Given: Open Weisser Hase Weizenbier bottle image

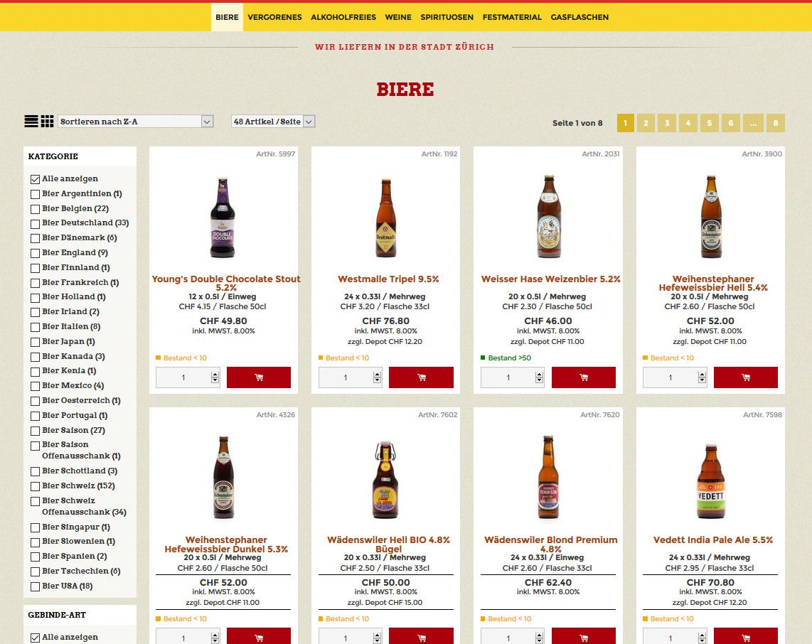Looking at the screenshot, I should [x=548, y=216].
